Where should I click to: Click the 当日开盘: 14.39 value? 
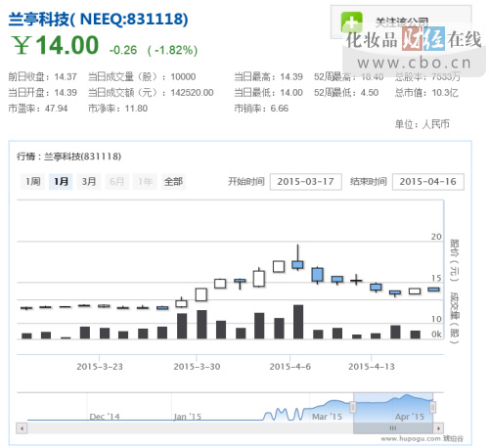pos(42,93)
